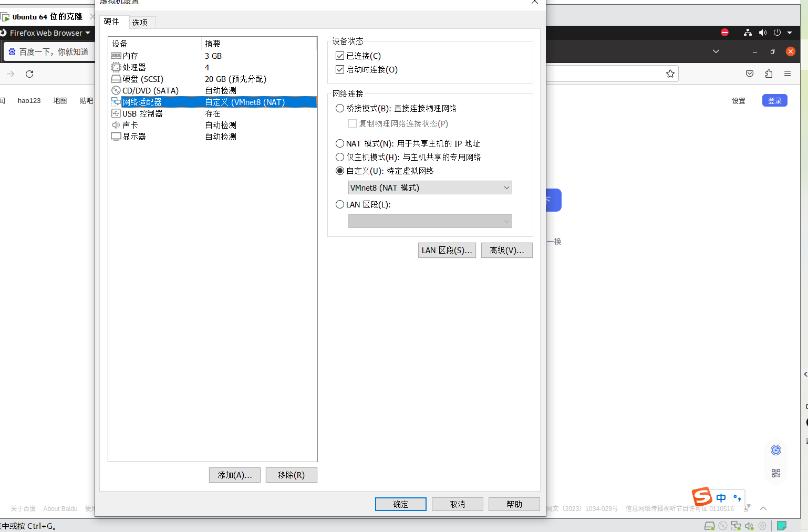
Task: Open the VMnet8 (NAT 模式) dropdown
Action: tap(430, 187)
